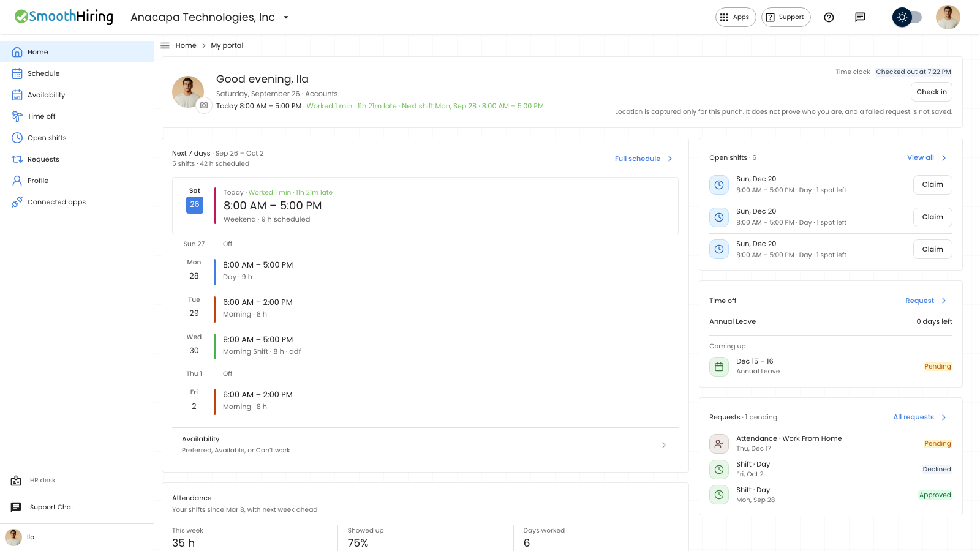Click the Apps grid button

[736, 17]
